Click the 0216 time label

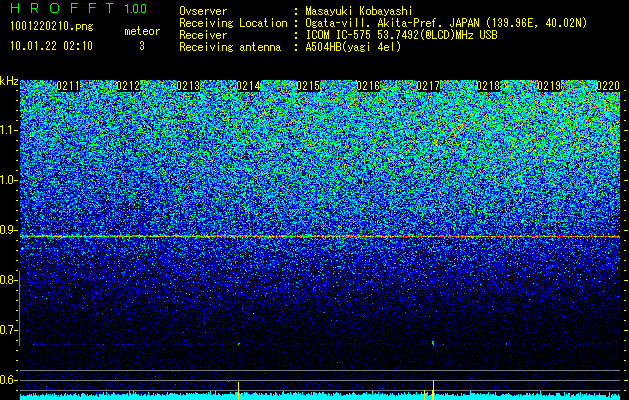pos(368,86)
